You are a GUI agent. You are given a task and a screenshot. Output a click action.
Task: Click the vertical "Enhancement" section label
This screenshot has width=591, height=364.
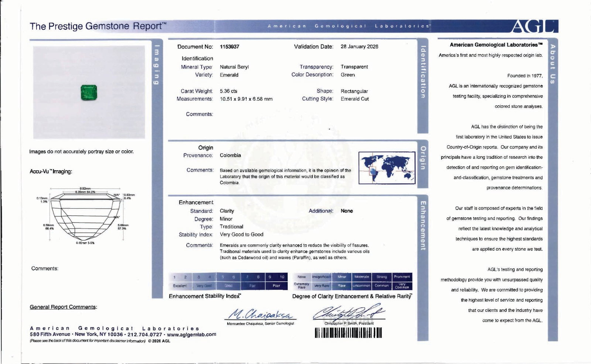pos(423,226)
